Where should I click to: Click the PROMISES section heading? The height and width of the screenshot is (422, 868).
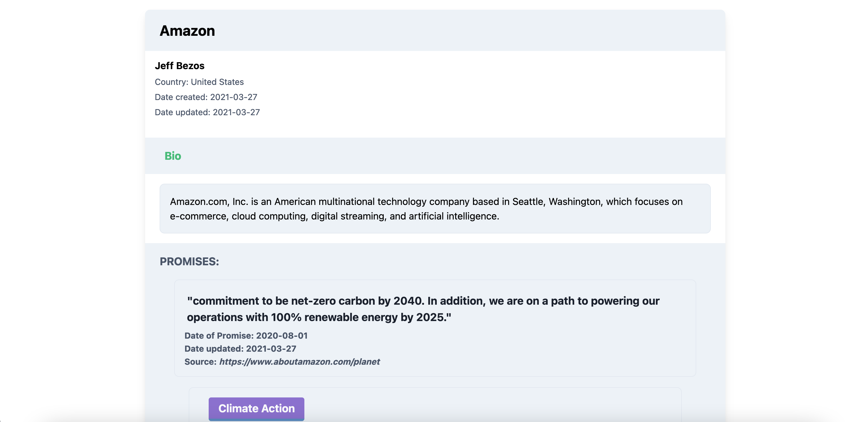[x=189, y=261]
